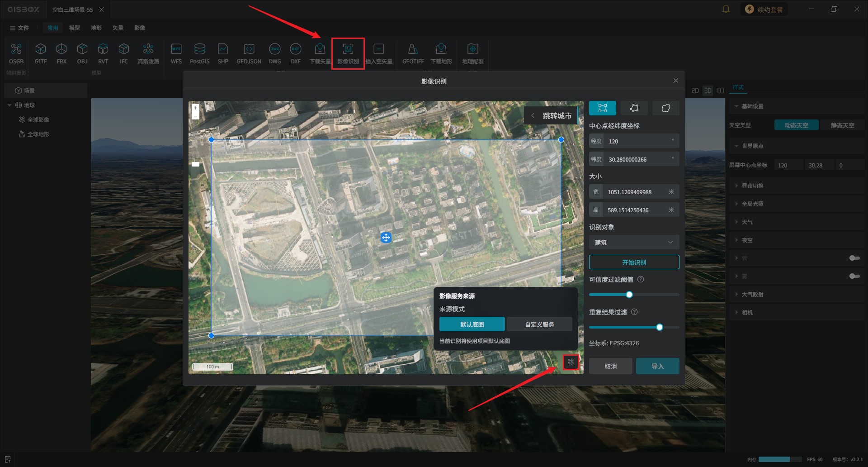The height and width of the screenshot is (467, 868).
Task: Zoom out the map with minus button
Action: point(195,116)
